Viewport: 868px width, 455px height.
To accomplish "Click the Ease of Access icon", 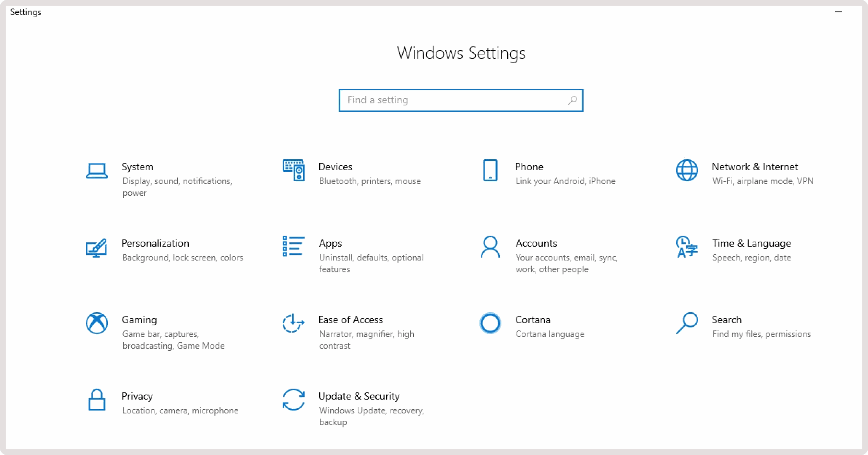I will pos(293,323).
